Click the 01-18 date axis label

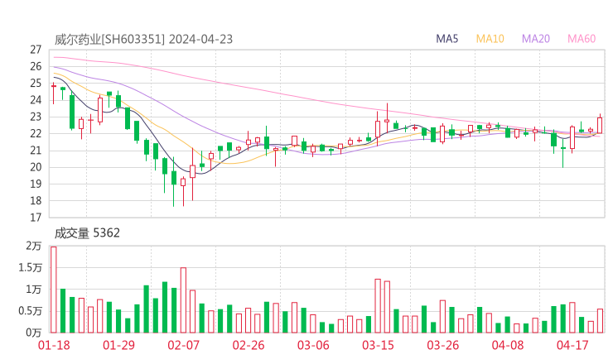pos(54,345)
